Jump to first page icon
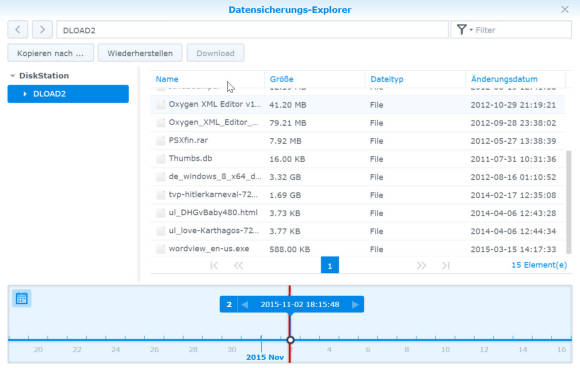The height and width of the screenshot is (368, 580). click(x=214, y=266)
